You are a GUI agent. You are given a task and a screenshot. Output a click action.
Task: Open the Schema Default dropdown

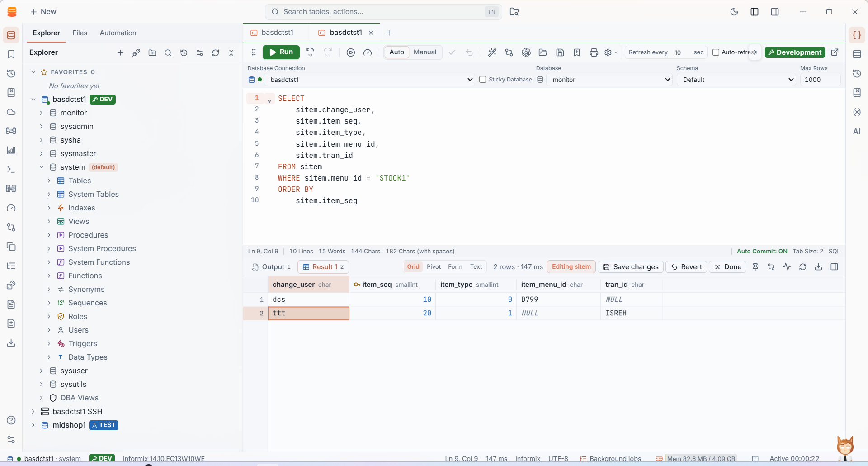point(736,80)
